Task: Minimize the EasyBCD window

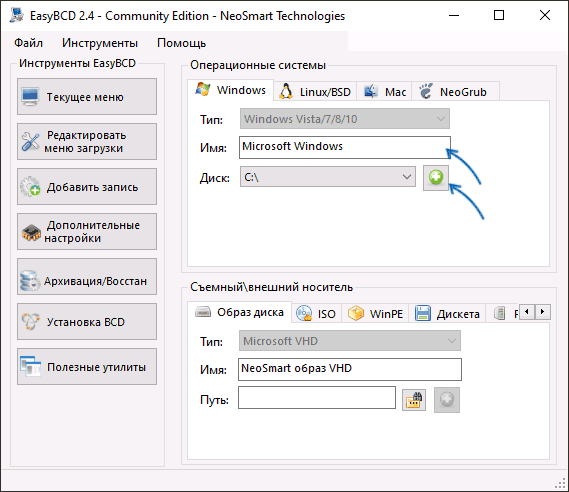Action: [x=454, y=15]
